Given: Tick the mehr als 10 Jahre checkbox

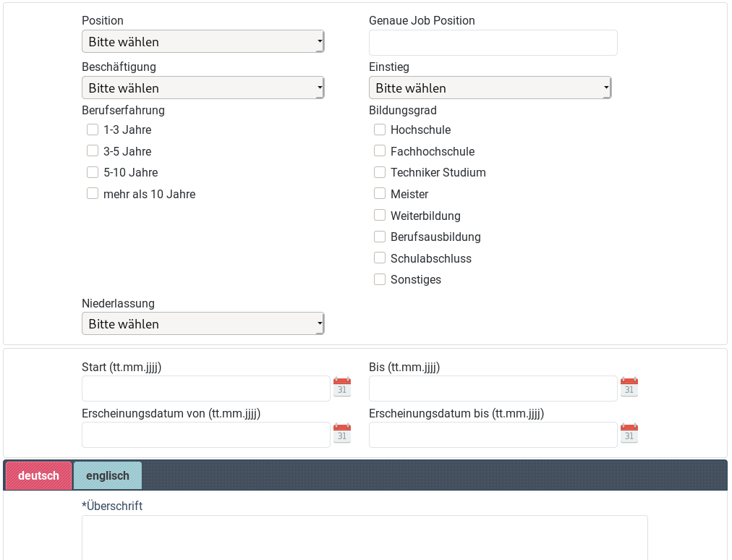Looking at the screenshot, I should tap(93, 194).
